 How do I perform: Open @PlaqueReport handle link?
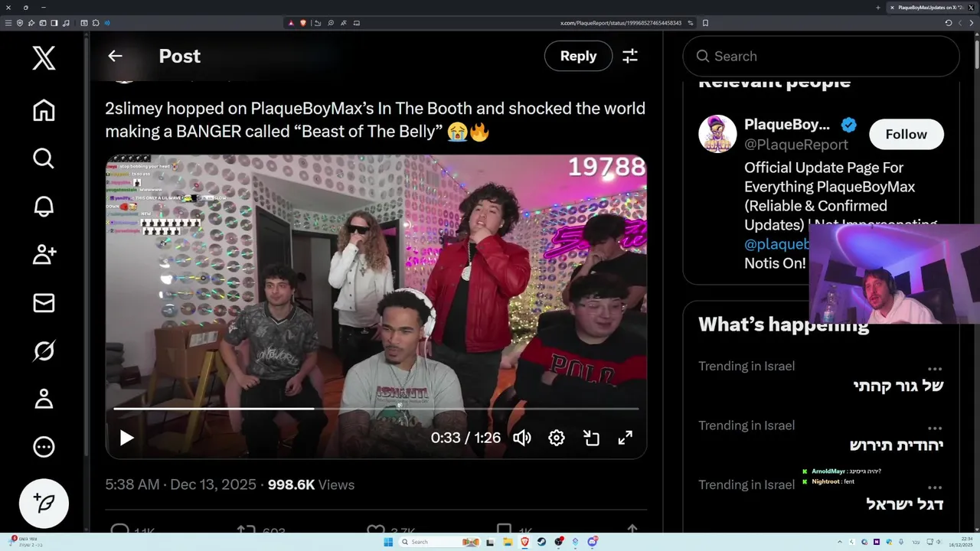point(796,145)
